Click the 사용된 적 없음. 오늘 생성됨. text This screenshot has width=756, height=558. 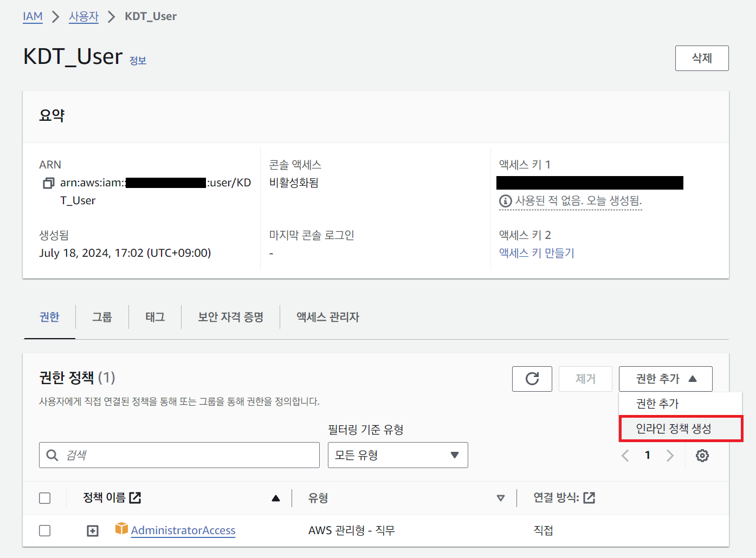click(578, 201)
